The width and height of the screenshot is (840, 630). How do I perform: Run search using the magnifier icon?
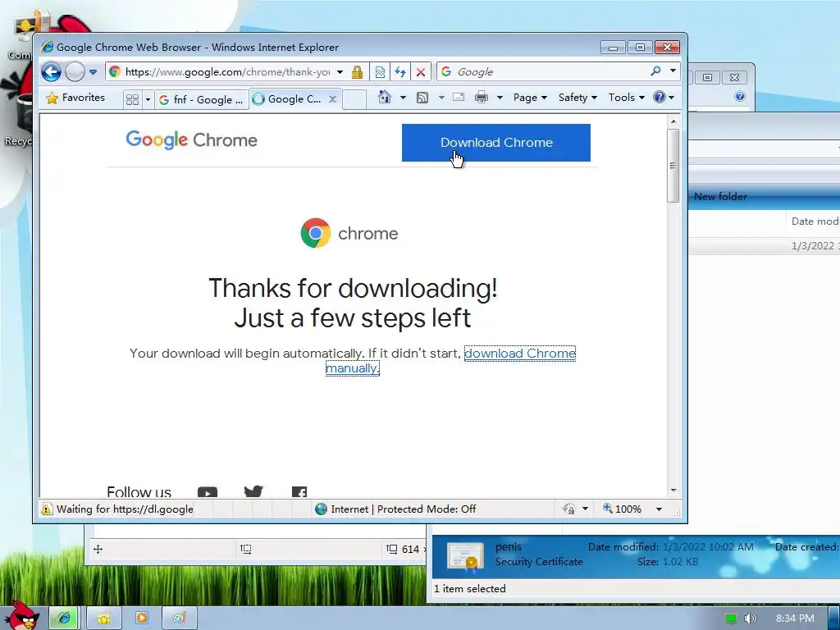(655, 71)
